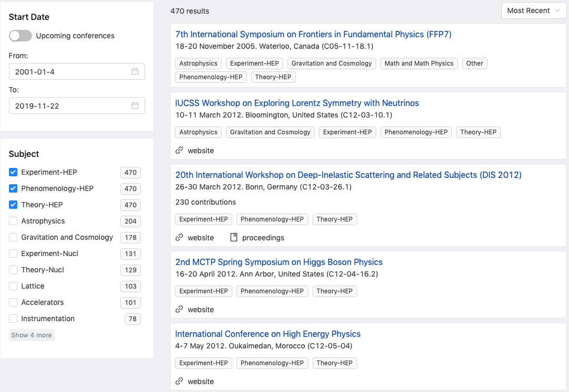
Task: Click calendar icon in From date field
Action: (135, 71)
